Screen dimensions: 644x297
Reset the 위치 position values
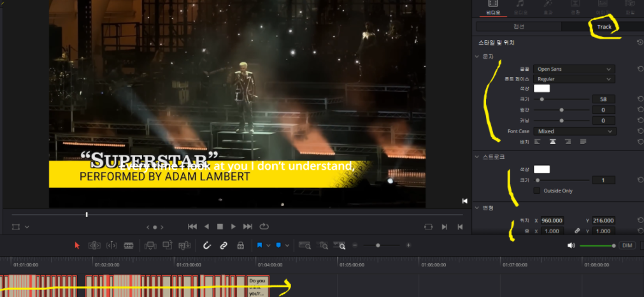[x=640, y=221]
